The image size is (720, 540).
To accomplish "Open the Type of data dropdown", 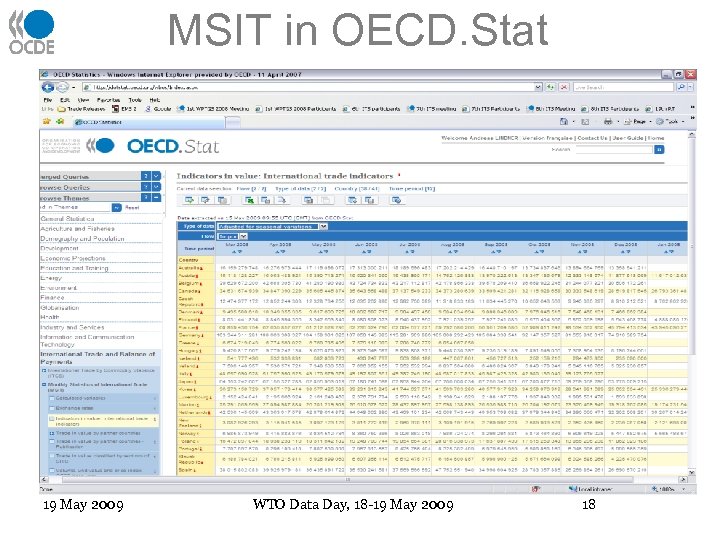I will (324, 226).
